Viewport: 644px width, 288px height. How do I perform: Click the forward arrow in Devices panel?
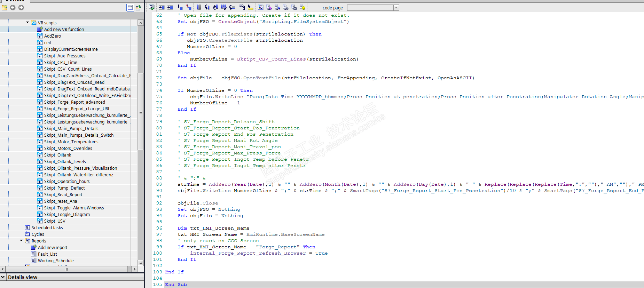pyautogui.click(x=21, y=7)
